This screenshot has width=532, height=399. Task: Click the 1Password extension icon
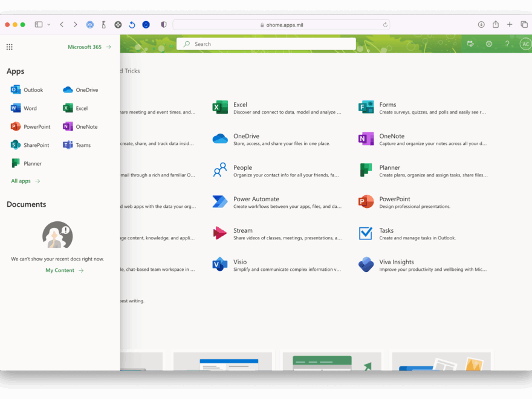[90, 24]
